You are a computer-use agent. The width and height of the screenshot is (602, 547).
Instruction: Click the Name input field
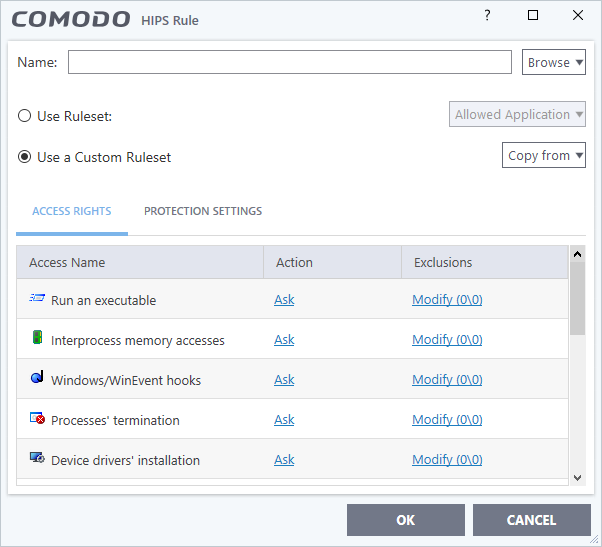[x=290, y=62]
